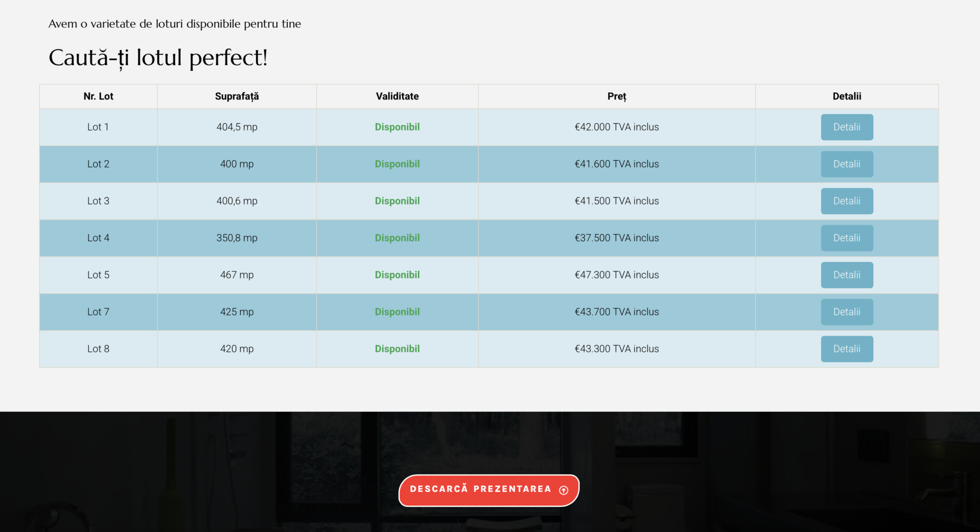The height and width of the screenshot is (532, 980).
Task: Download the presentation via Descarcă Prezentarea
Action: [480, 490]
